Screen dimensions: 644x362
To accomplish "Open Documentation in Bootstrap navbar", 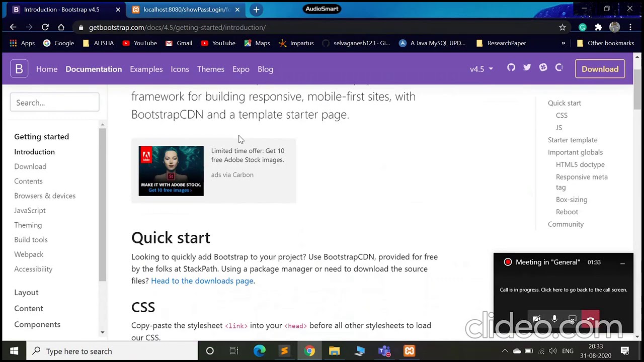I will tap(94, 69).
